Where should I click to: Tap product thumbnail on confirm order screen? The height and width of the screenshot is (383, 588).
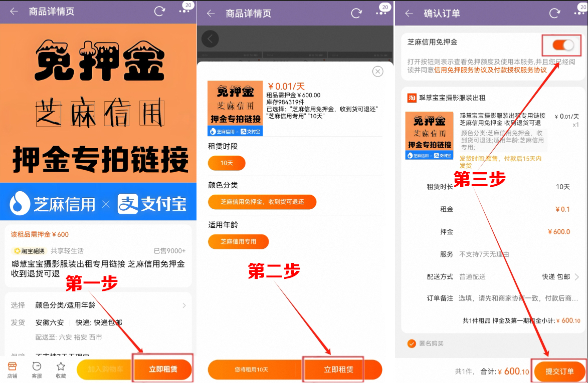(429, 136)
